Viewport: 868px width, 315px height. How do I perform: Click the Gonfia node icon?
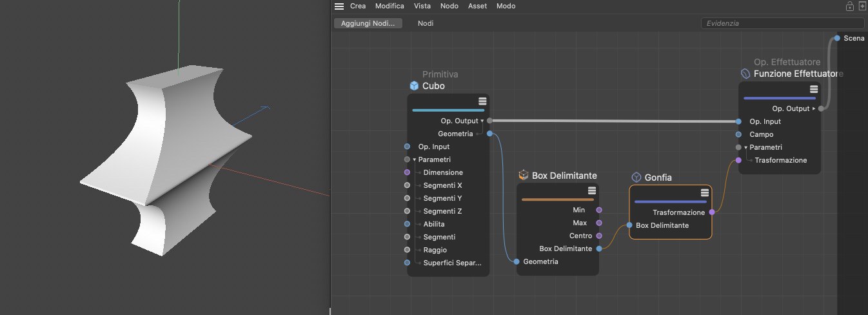pos(636,178)
